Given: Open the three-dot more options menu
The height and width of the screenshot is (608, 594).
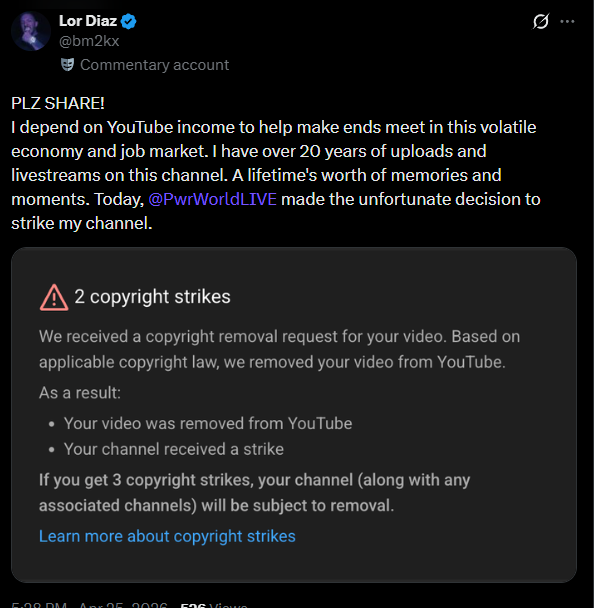Looking at the screenshot, I should [567, 21].
